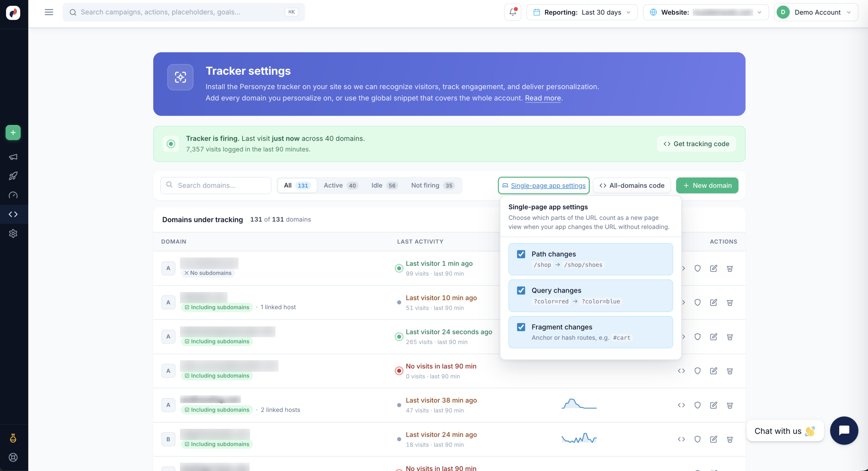The height and width of the screenshot is (471, 868).
Task: Filter by Active 40 domains
Action: tap(341, 185)
